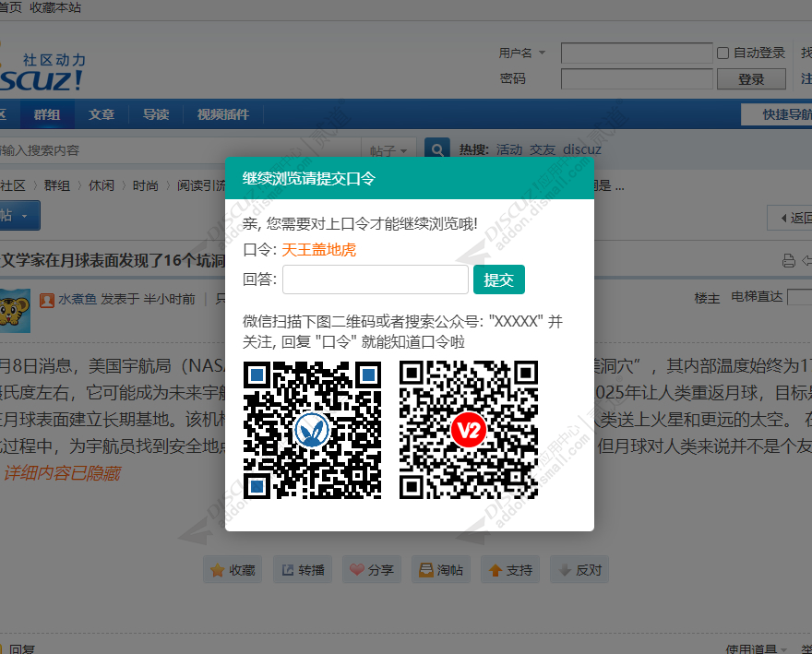Click the 淘帖 collection button

pyautogui.click(x=441, y=570)
